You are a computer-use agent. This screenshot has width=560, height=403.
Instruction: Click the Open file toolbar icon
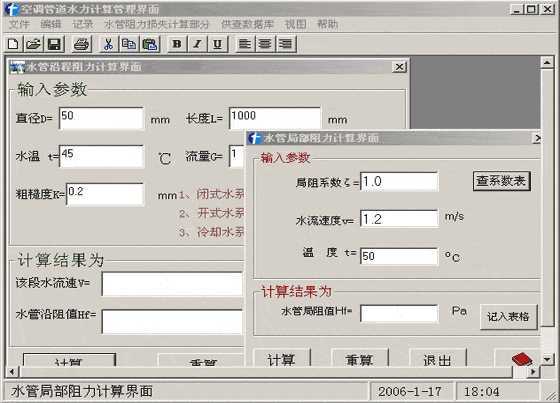tap(34, 44)
